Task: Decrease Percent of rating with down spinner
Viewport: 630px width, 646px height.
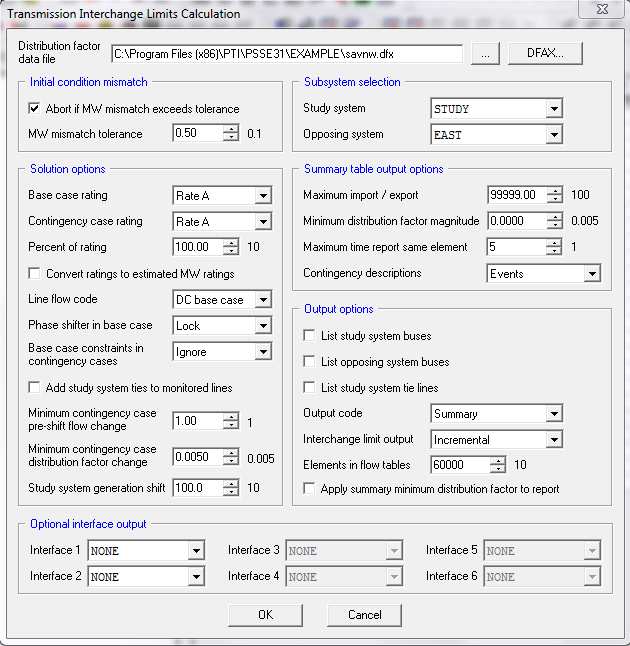Action: (231, 251)
